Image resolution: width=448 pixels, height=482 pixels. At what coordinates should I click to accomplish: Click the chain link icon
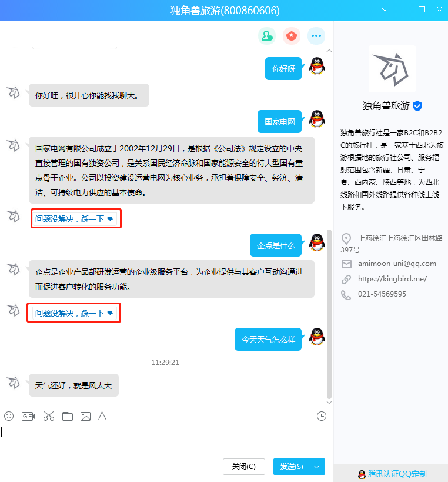click(x=346, y=280)
